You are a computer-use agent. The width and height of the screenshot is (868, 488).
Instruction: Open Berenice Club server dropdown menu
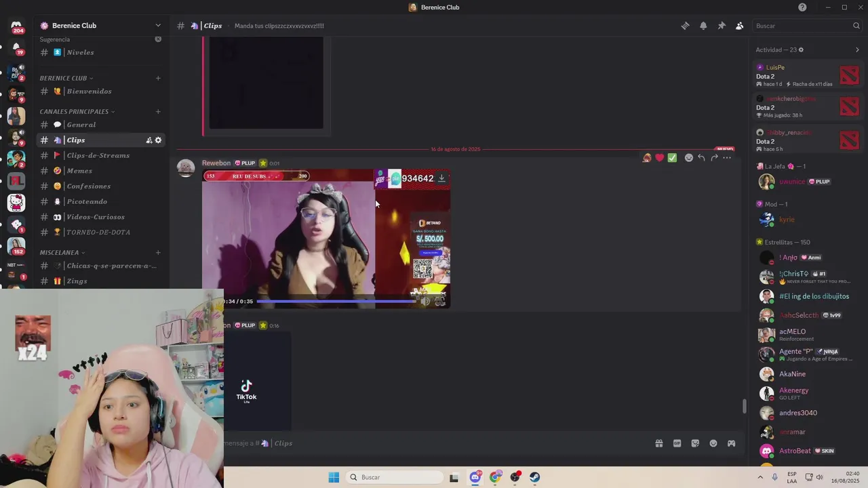pos(158,26)
